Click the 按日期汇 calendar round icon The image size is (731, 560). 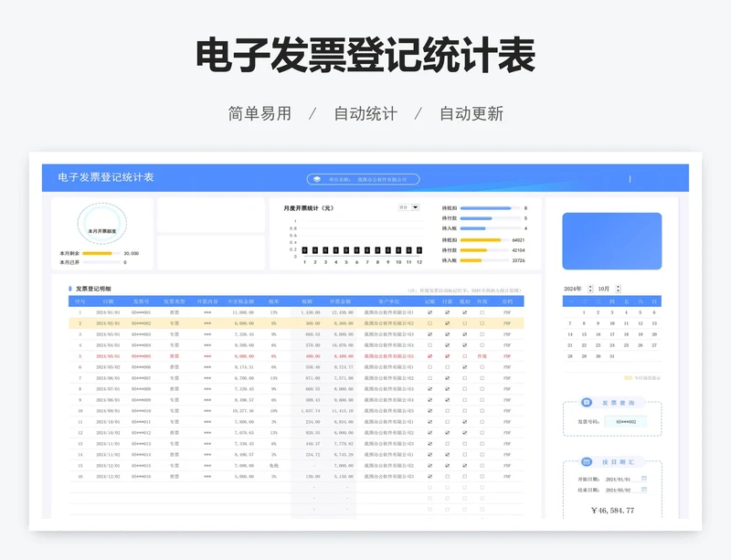587,461
